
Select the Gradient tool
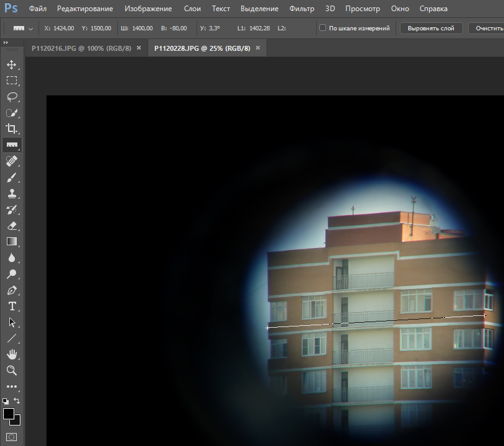tap(12, 242)
